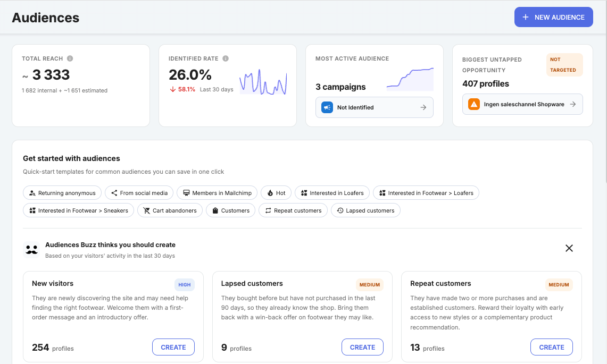Viewport: 607px width, 364px height.
Task: Open Ingen saleschannel Shopware link
Action: coord(522,104)
